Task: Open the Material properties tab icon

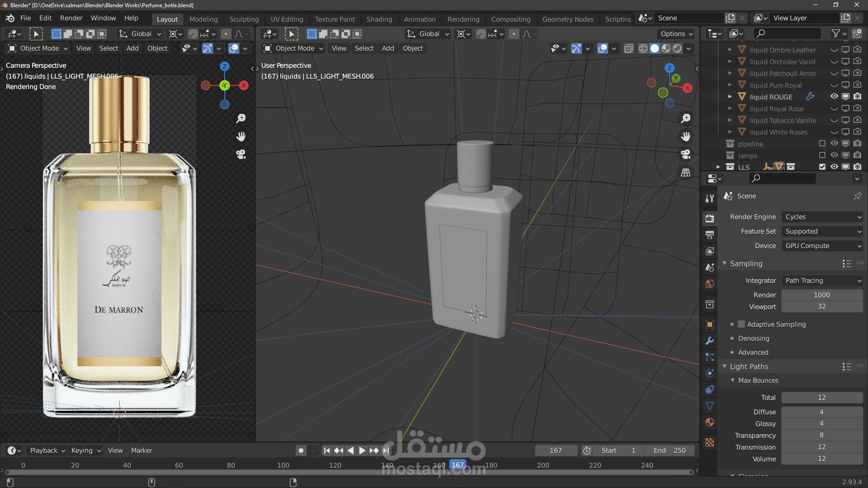Action: [710, 422]
